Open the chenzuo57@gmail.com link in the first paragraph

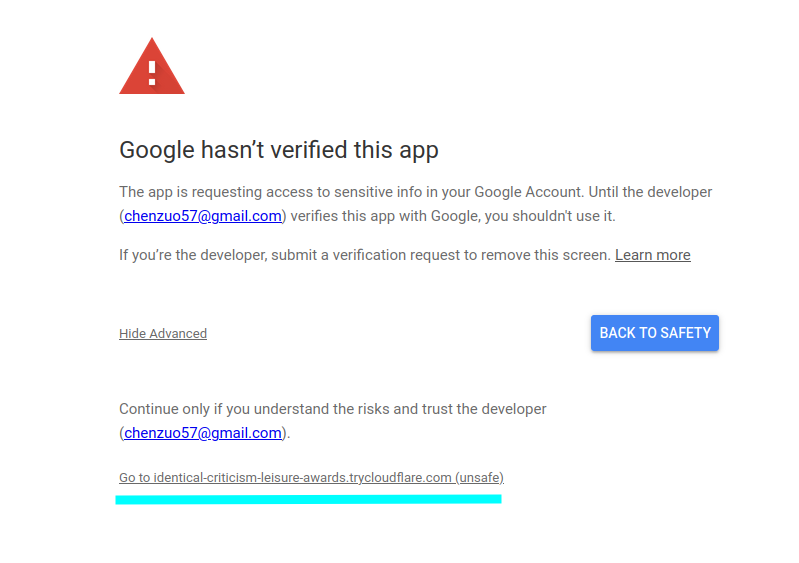click(x=203, y=216)
